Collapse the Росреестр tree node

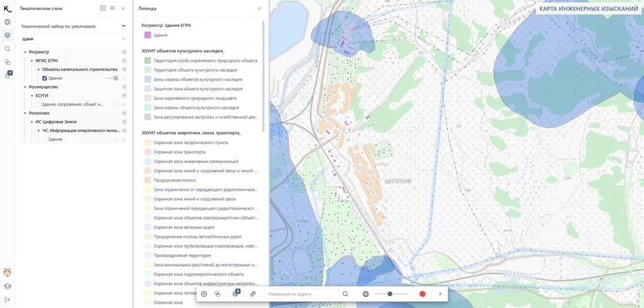[24, 52]
